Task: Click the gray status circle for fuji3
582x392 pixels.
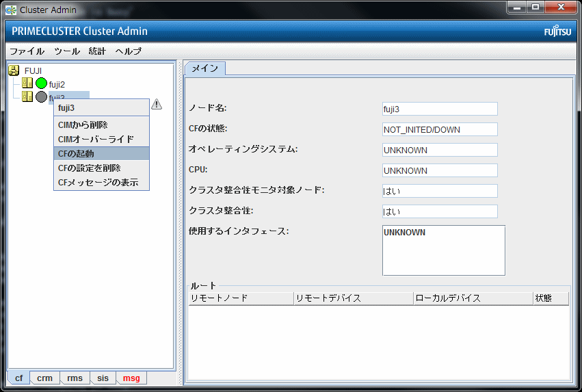Action: point(41,97)
